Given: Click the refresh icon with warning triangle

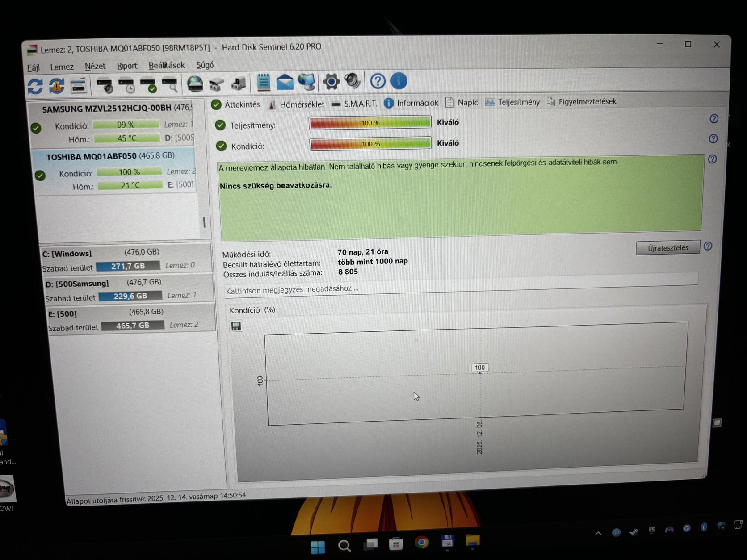Looking at the screenshot, I should pyautogui.click(x=57, y=85).
